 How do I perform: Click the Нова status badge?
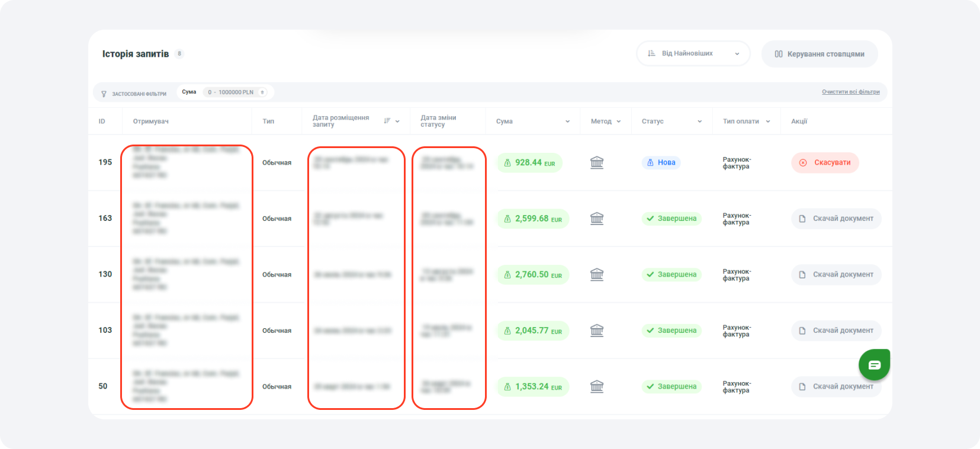tap(661, 162)
